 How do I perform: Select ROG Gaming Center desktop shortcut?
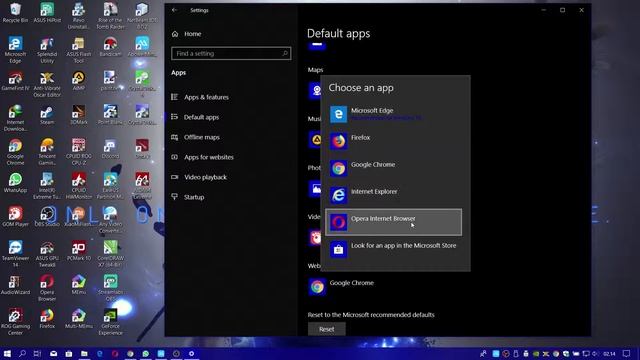point(15,322)
